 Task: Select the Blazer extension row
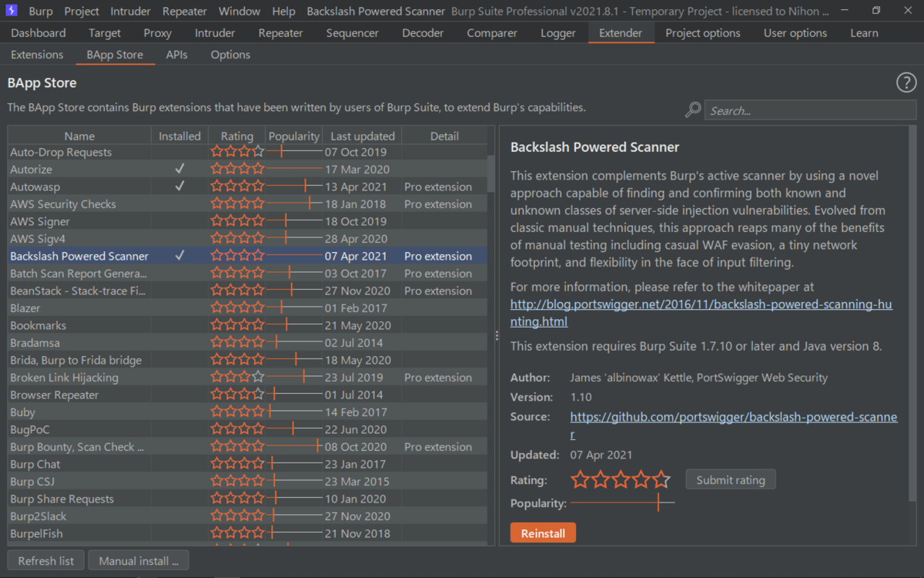pyautogui.click(x=247, y=307)
